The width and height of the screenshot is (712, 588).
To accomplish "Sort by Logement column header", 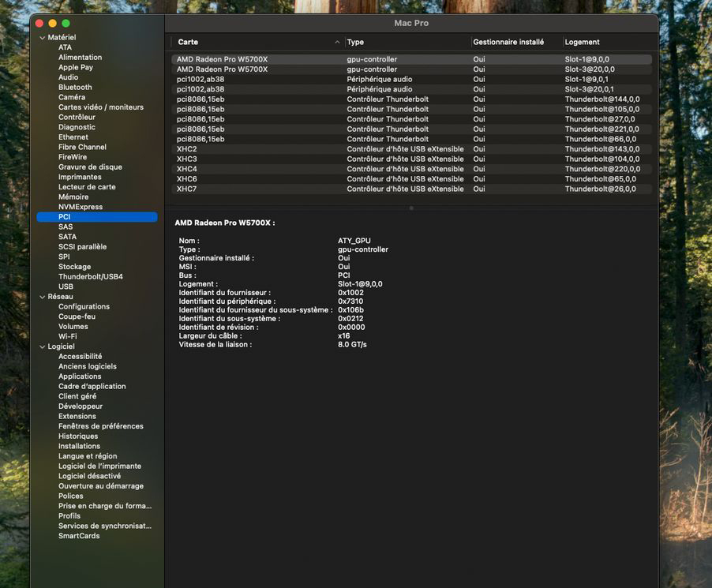I will point(582,43).
